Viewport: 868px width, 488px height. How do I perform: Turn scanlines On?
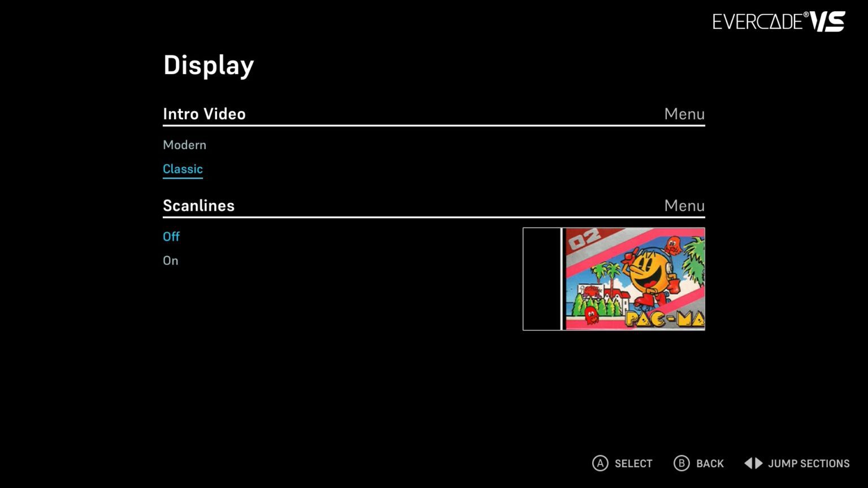tap(171, 260)
